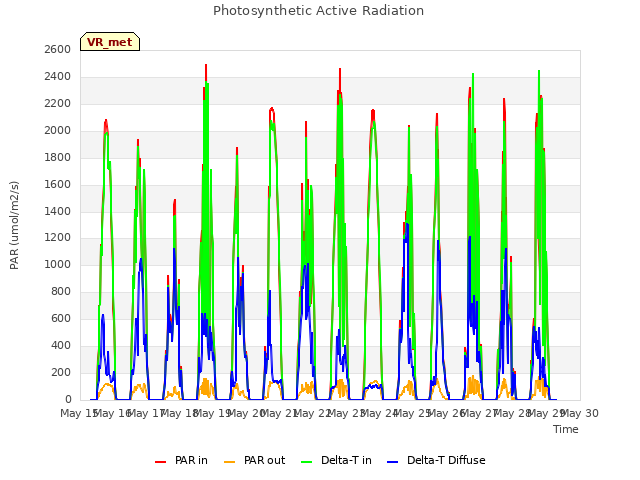Click the 2000 y-axis tick label

pyautogui.click(x=58, y=130)
